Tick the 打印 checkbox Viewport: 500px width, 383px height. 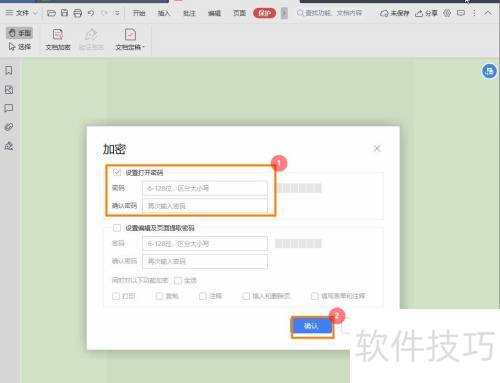pyautogui.click(x=116, y=296)
